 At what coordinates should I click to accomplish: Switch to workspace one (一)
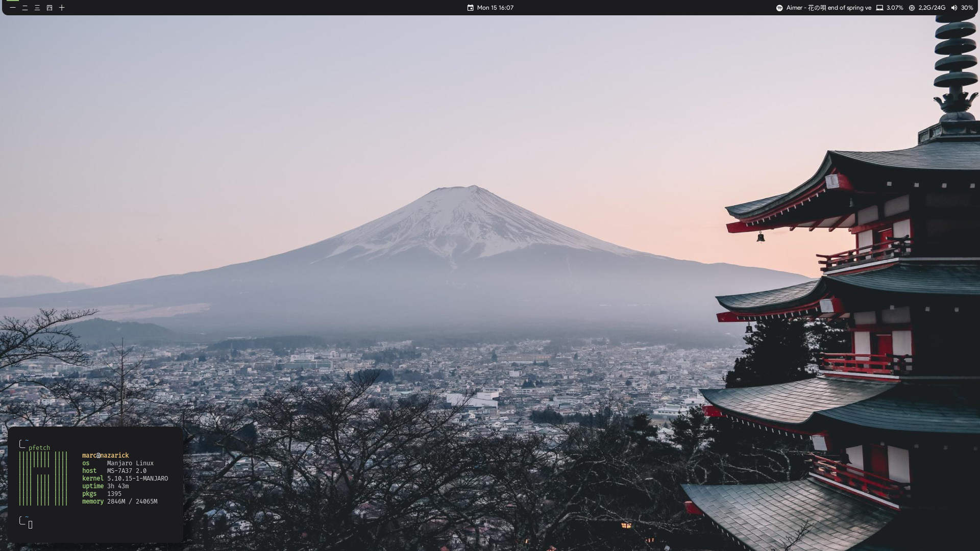tap(13, 8)
